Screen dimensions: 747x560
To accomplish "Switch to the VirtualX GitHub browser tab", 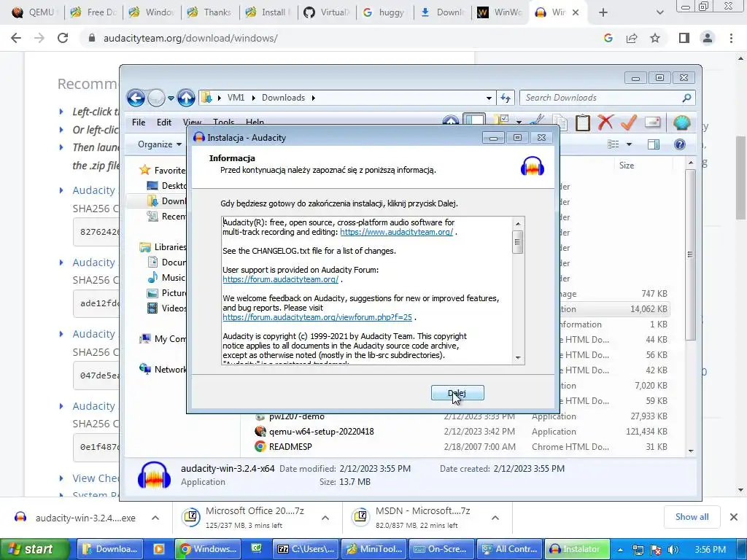I will coord(326,12).
